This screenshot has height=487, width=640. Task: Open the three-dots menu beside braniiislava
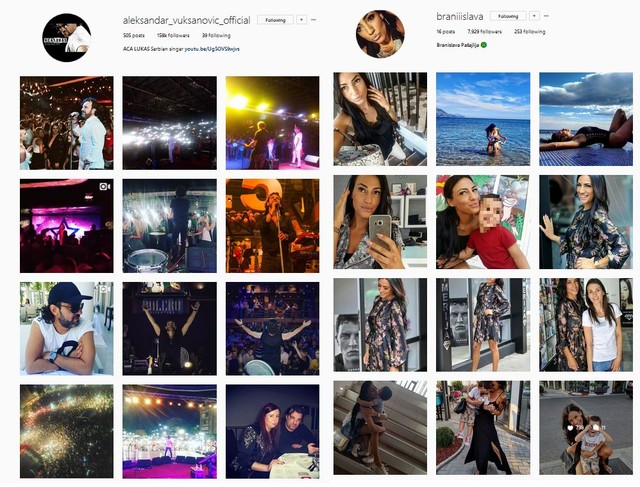[x=546, y=16]
